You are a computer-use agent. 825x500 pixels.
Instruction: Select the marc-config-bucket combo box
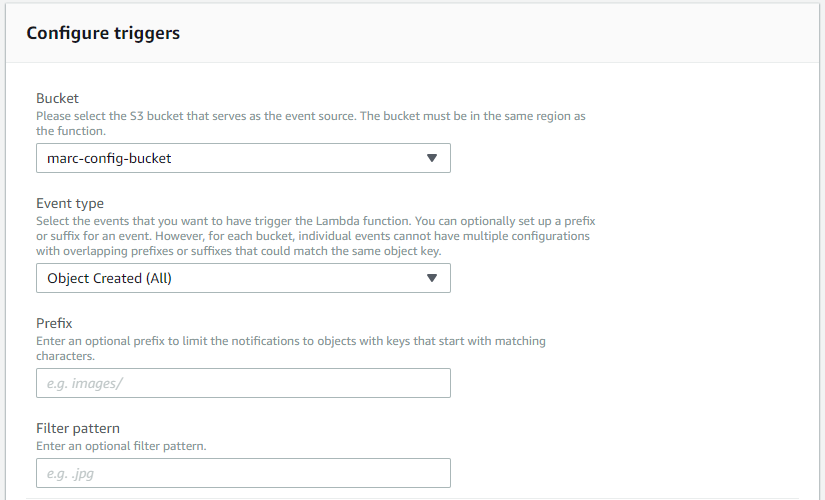tap(243, 158)
